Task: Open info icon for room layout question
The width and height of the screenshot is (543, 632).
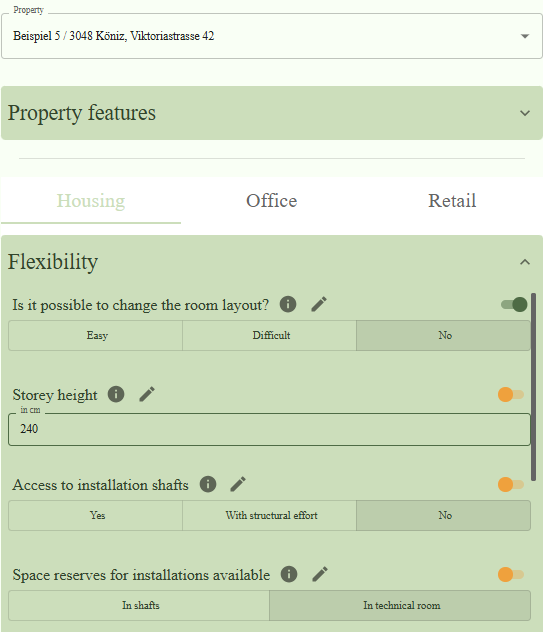Action: (x=288, y=304)
